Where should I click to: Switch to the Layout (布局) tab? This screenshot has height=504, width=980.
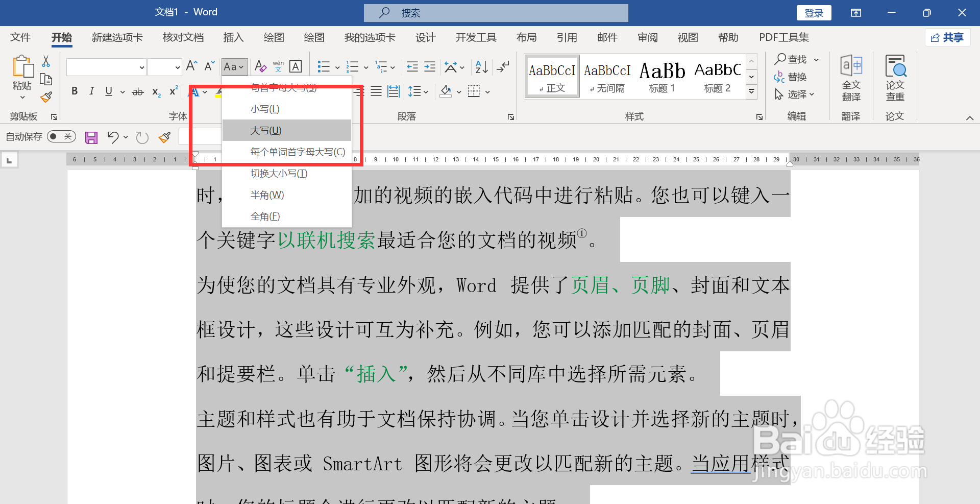tap(526, 37)
